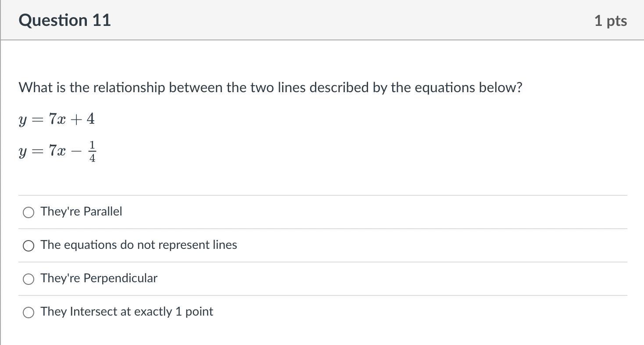Screen dimensions: 644x345
Task: Click the y in the second equation
Action: tap(23, 152)
